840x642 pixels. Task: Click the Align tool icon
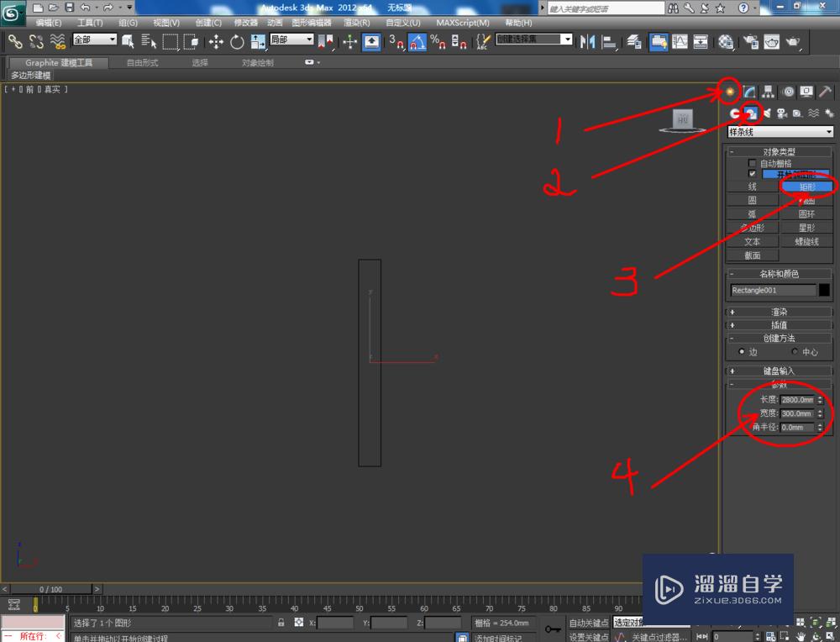pos(609,41)
